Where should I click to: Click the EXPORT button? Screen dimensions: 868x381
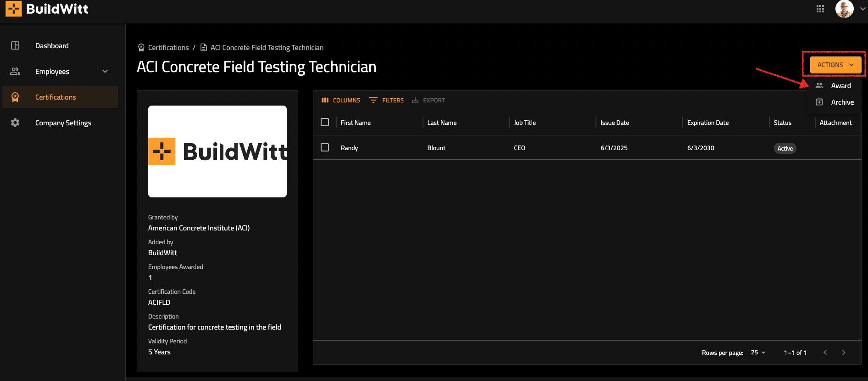point(428,100)
